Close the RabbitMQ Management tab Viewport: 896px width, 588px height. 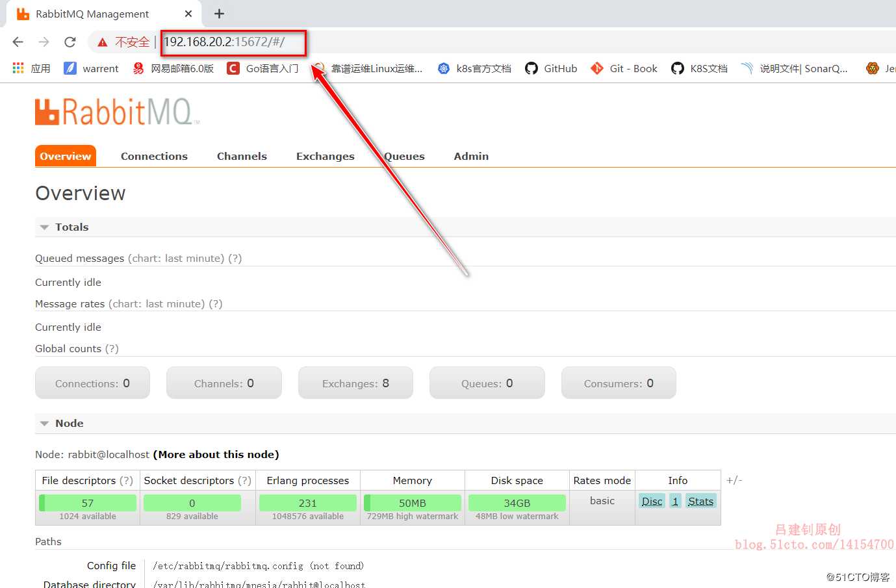point(188,14)
